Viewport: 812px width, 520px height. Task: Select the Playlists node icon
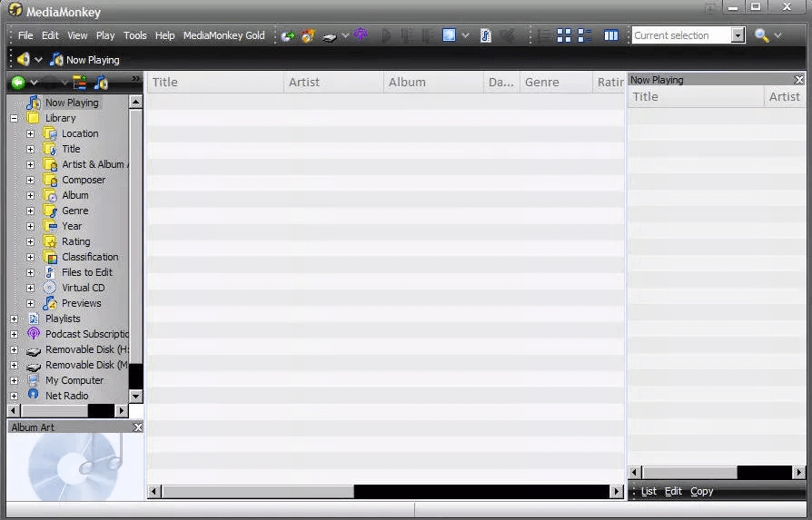tap(34, 319)
